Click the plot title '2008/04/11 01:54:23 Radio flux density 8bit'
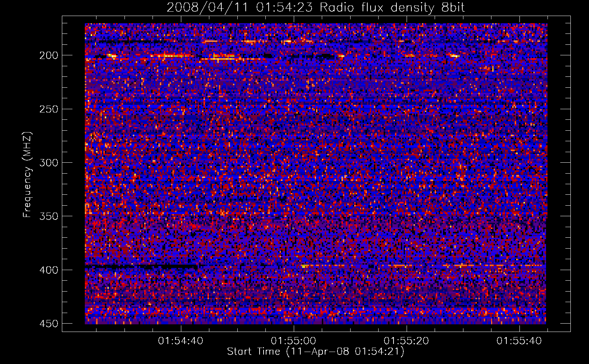This screenshot has height=364, width=589. point(316,7)
